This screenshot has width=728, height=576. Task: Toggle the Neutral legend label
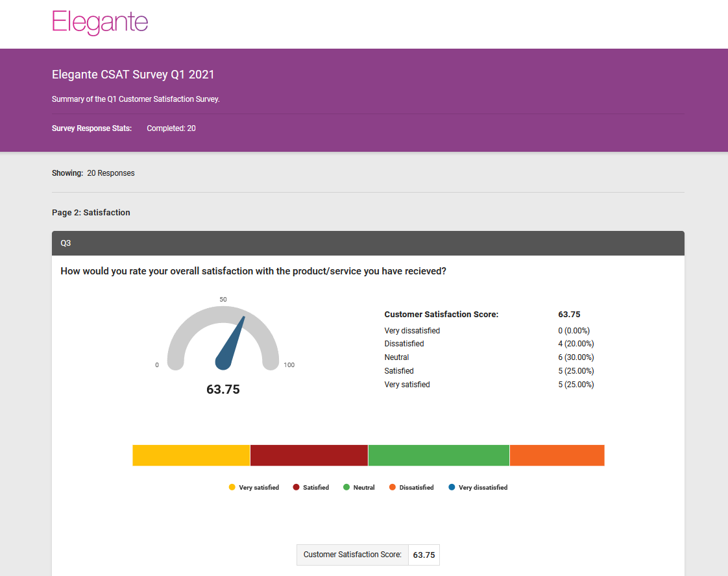pyautogui.click(x=364, y=487)
